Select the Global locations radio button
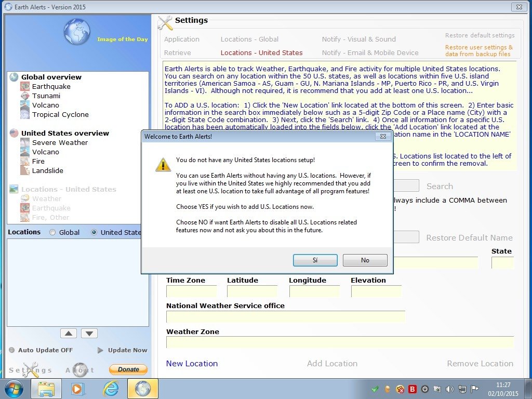Screen dimensions: 532x399 [52, 232]
